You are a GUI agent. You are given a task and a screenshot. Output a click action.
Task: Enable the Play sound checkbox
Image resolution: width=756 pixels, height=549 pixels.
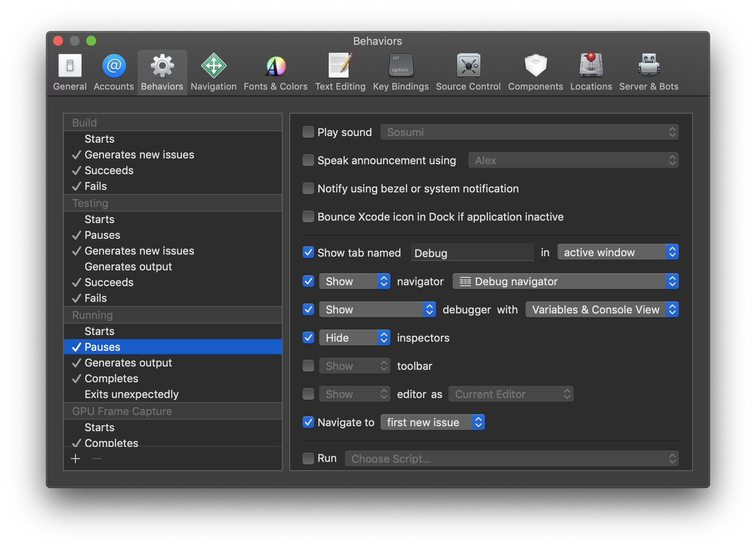coord(308,132)
